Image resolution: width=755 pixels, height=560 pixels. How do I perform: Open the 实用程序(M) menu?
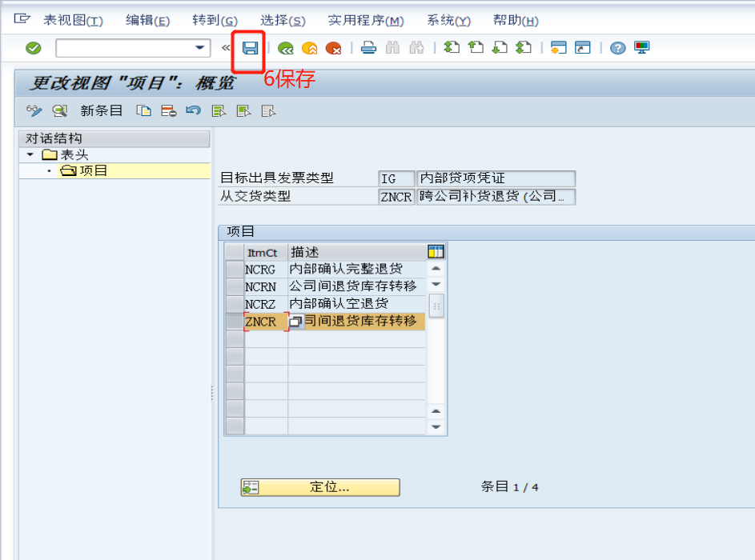[x=366, y=20]
